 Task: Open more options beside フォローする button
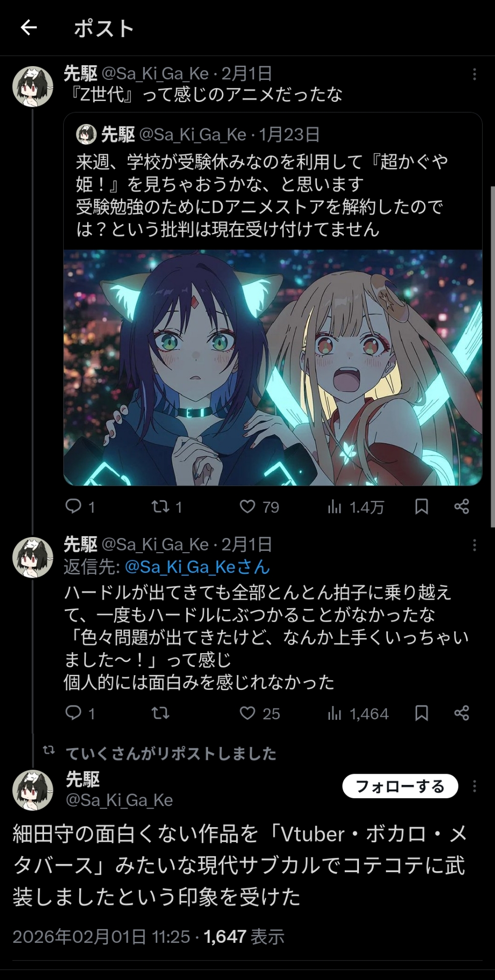coord(474,786)
